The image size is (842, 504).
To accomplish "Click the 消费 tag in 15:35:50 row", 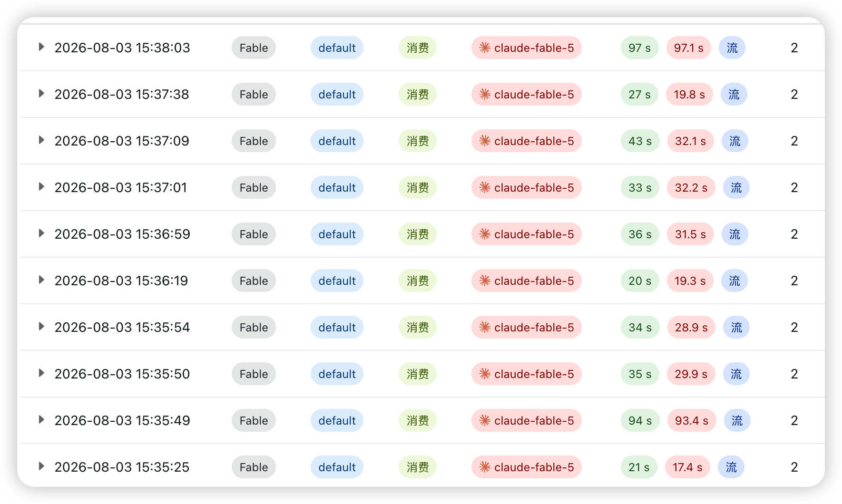I will [x=418, y=374].
